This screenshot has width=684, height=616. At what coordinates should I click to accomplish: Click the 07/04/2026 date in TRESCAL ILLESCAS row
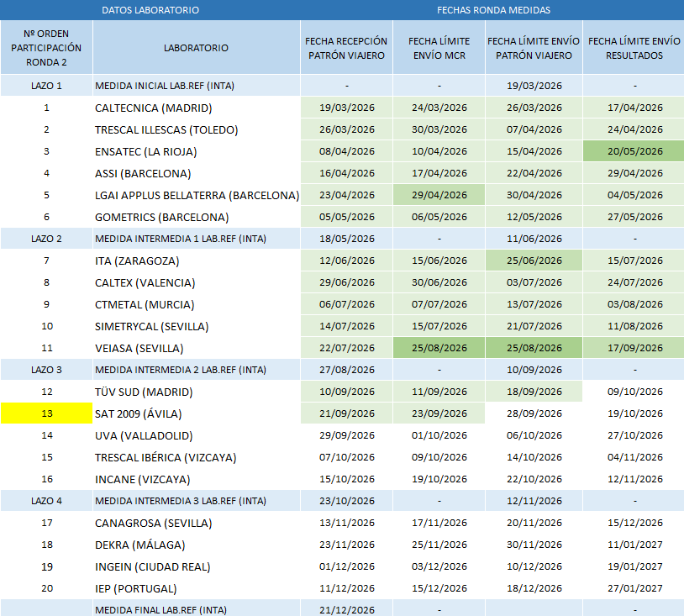[x=534, y=129]
